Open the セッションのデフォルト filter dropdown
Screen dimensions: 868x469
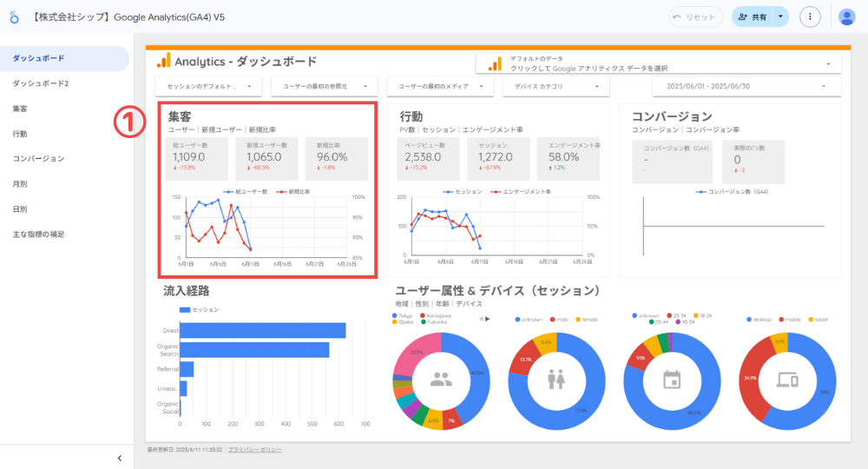point(209,86)
